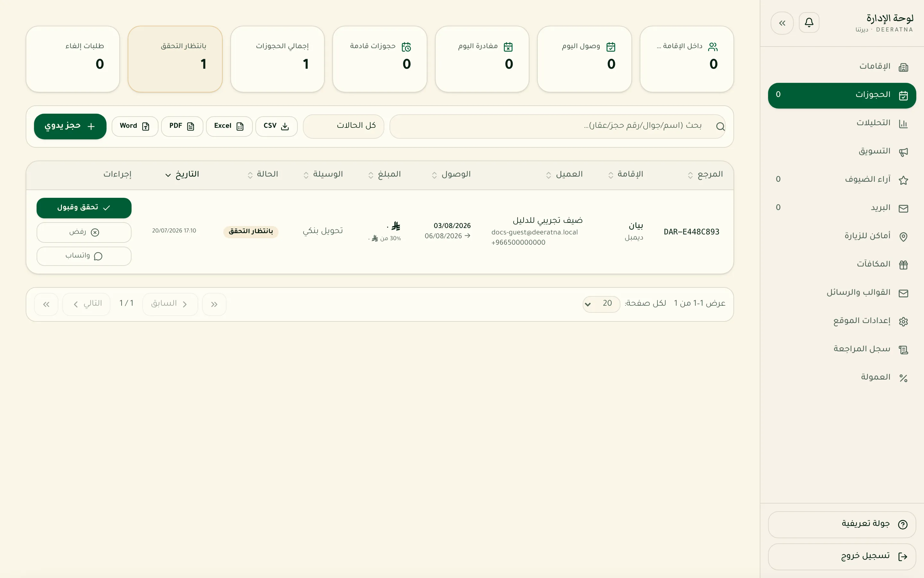Click the إعدادات الموقع gear icon
Viewport: 924px width, 578px height.
pyautogui.click(x=903, y=321)
